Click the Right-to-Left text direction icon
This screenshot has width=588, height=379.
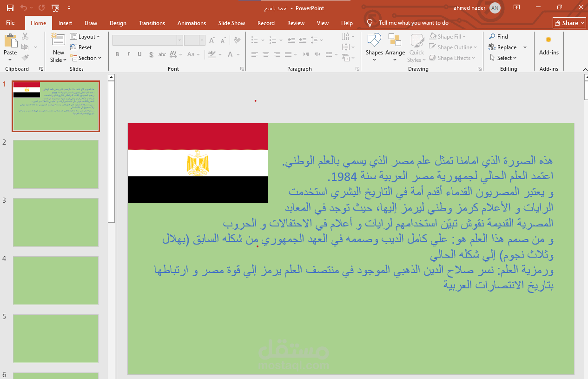coord(318,54)
